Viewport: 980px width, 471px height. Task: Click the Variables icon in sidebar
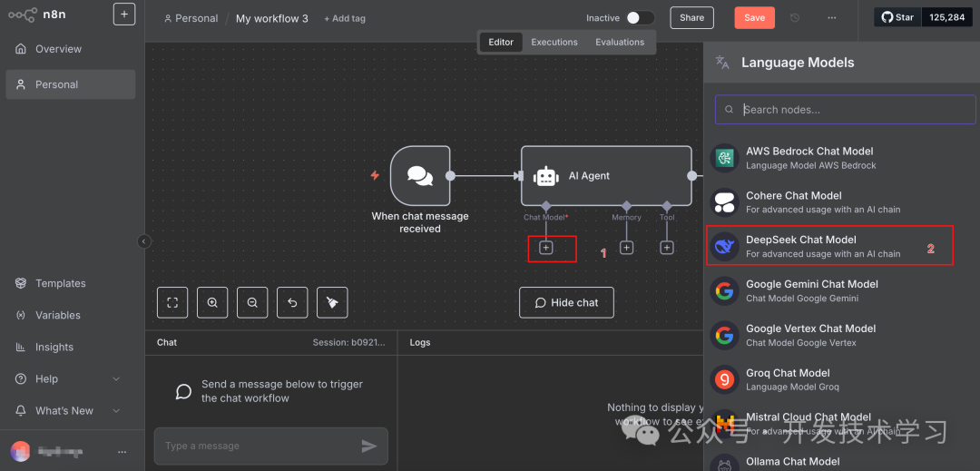[21, 315]
